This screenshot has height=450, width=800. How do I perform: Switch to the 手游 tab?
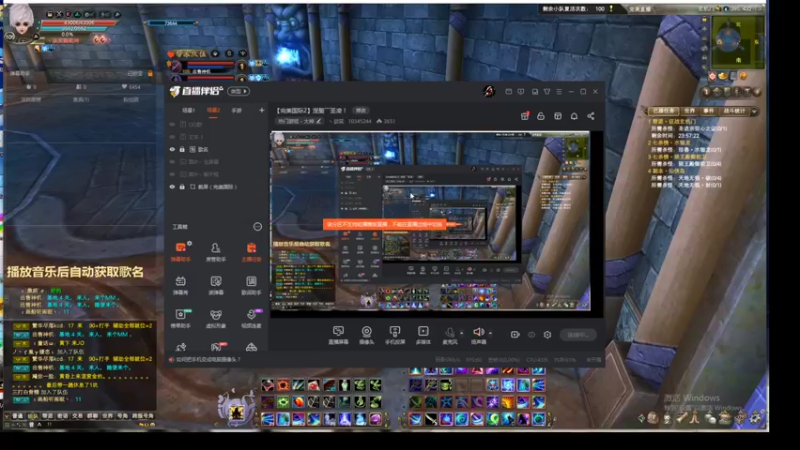[236, 110]
